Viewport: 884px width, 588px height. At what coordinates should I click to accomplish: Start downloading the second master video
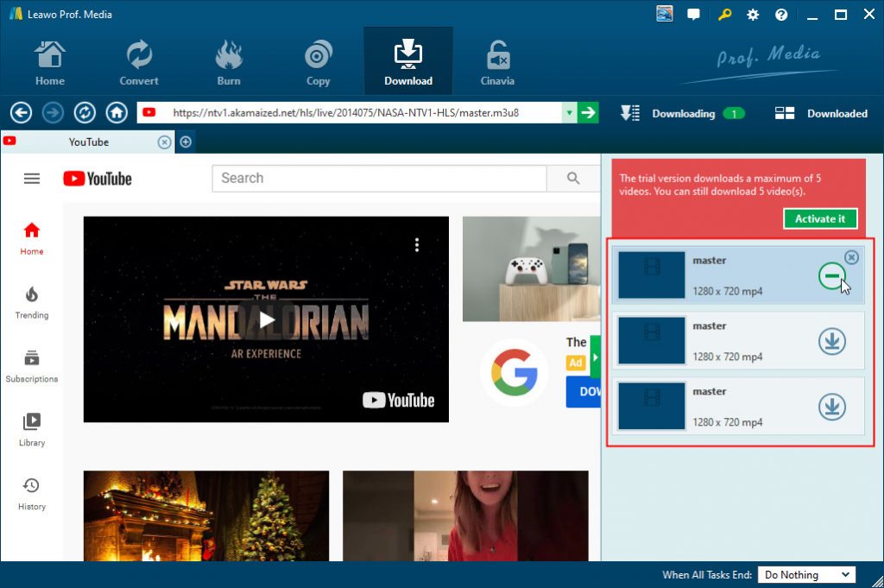(x=832, y=340)
